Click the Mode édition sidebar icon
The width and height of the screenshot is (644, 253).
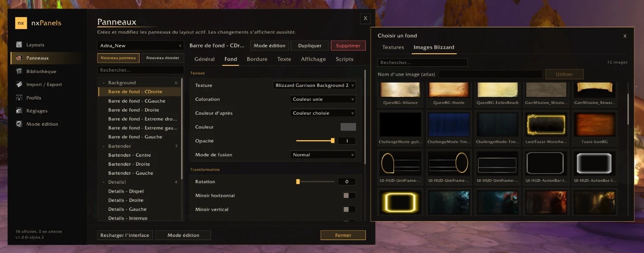19,124
